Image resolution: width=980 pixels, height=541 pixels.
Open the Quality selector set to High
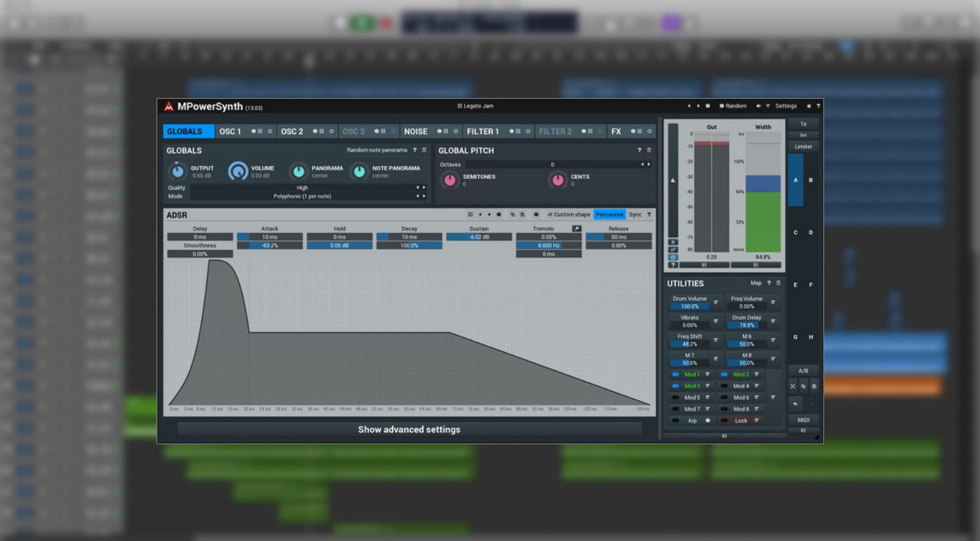click(x=302, y=188)
